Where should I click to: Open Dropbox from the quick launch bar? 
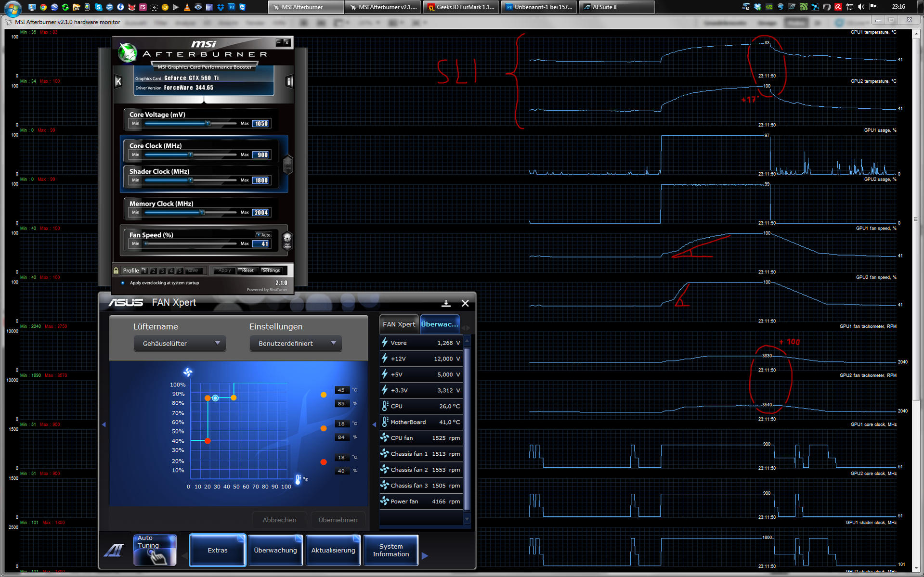coord(221,7)
